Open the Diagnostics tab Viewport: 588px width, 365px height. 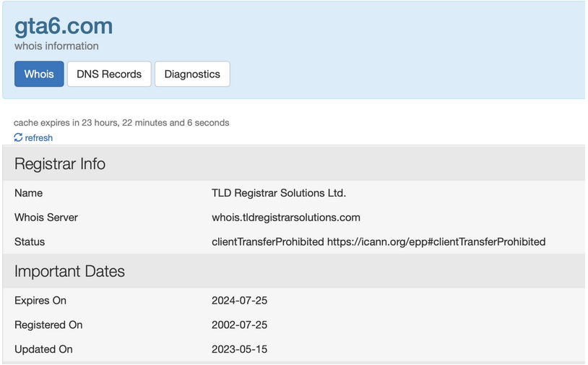click(x=192, y=74)
